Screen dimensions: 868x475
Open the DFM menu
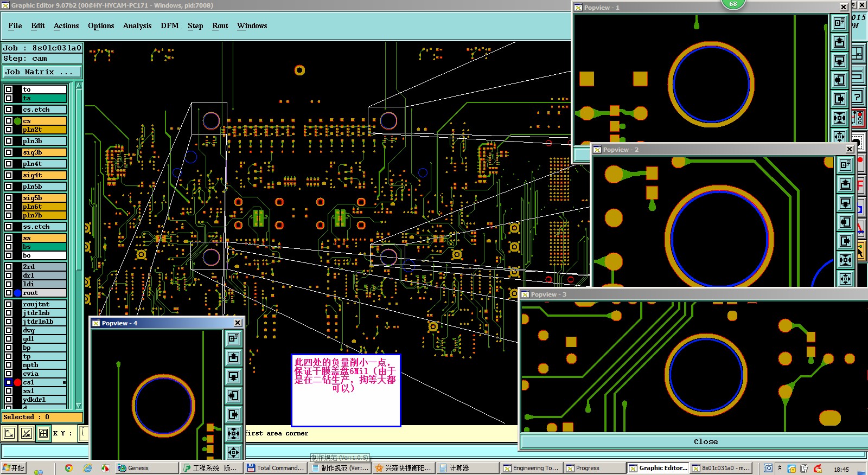pyautogui.click(x=170, y=25)
